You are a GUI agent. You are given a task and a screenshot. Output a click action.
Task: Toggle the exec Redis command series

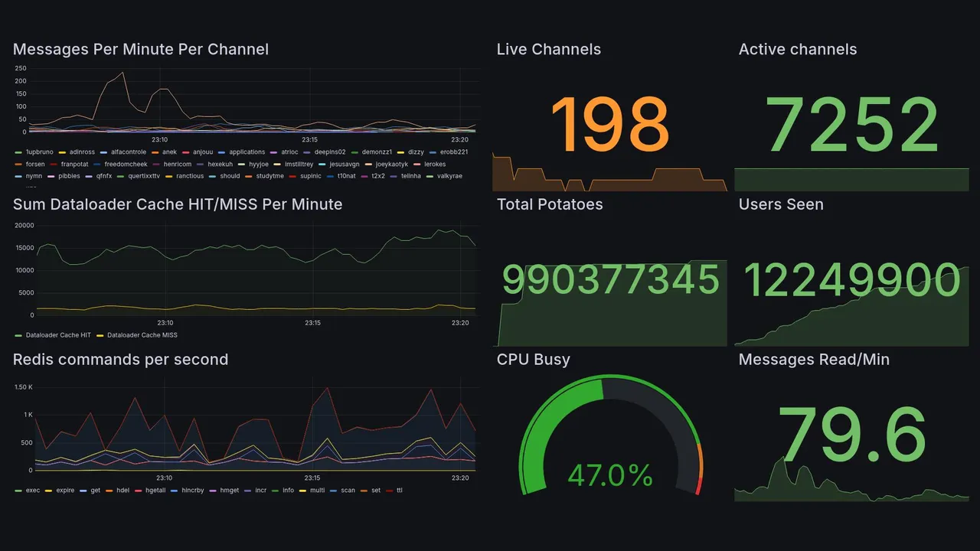27,490
